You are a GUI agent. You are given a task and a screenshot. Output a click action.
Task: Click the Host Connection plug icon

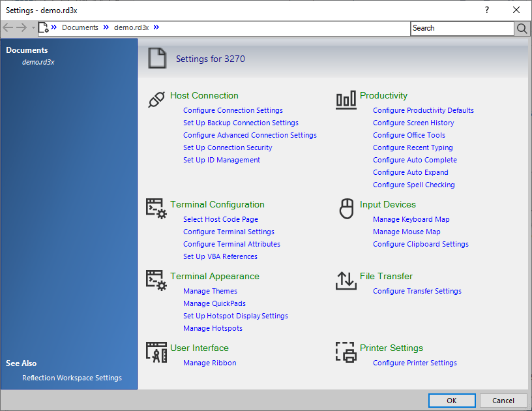[x=156, y=100]
